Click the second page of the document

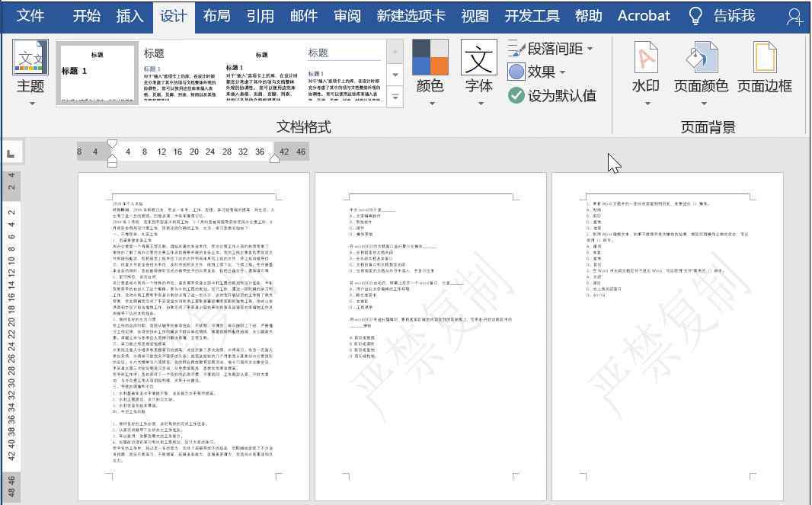pyautogui.click(x=430, y=335)
